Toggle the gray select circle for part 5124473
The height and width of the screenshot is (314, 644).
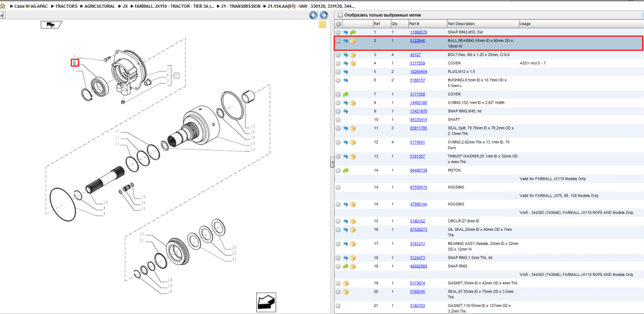(339, 258)
